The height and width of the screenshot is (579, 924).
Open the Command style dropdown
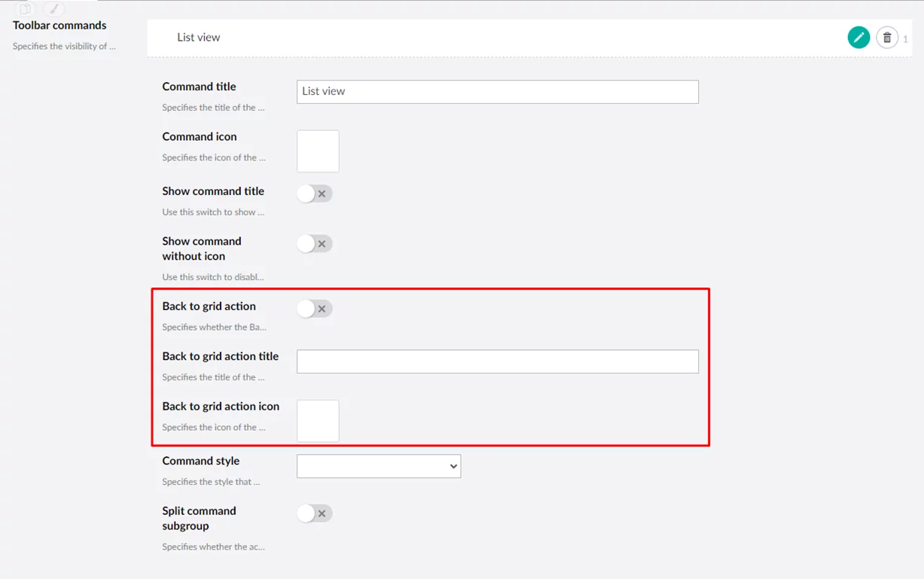(x=379, y=466)
